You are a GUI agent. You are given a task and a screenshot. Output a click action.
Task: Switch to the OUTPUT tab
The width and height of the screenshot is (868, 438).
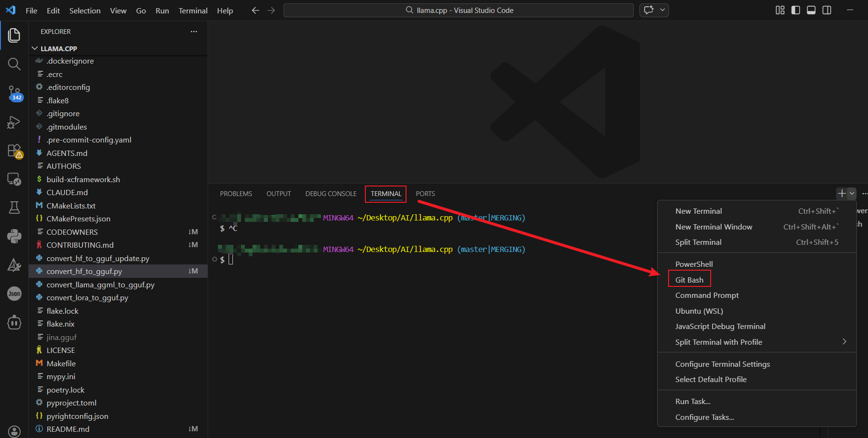pos(279,194)
